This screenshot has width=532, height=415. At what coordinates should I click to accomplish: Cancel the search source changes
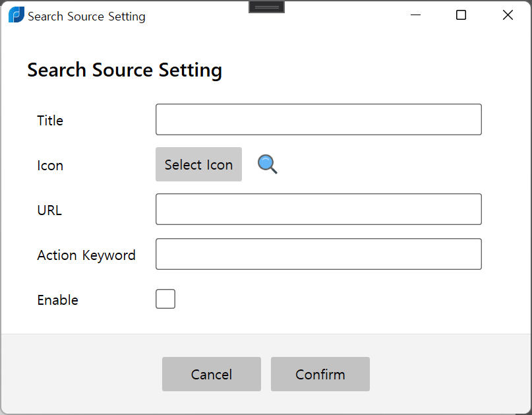[212, 374]
